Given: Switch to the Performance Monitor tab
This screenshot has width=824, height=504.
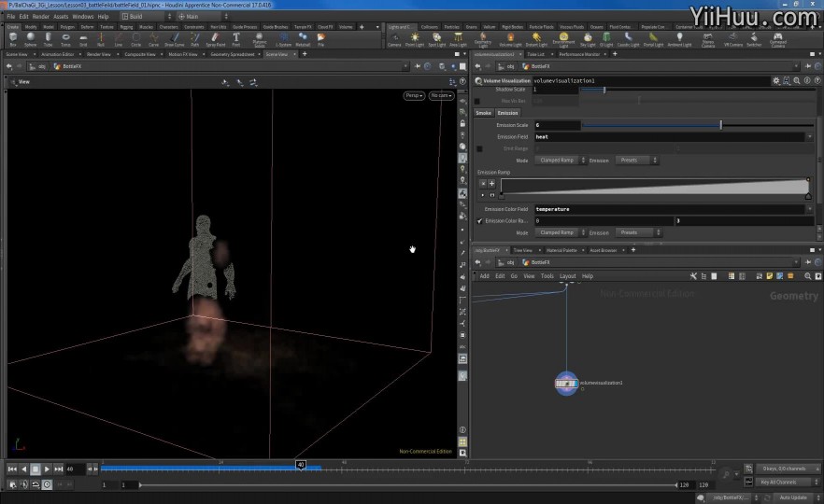Looking at the screenshot, I should click(579, 54).
